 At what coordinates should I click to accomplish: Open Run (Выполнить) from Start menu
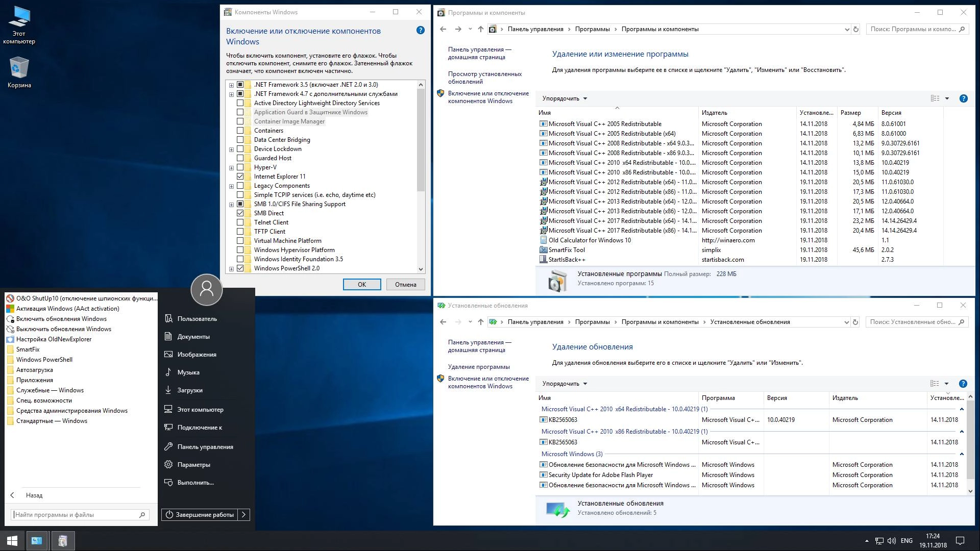[195, 483]
